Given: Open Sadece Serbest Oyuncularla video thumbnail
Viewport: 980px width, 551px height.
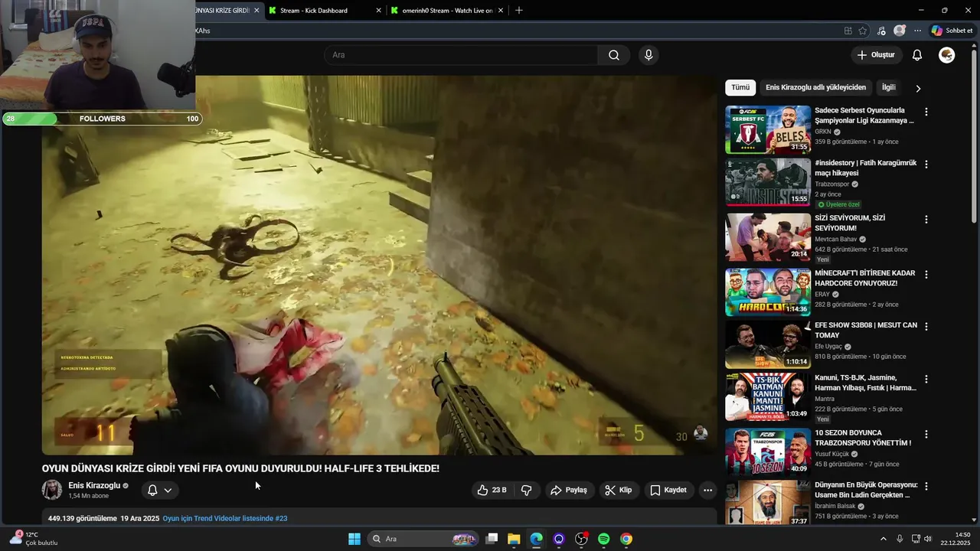Looking at the screenshot, I should coord(768,129).
